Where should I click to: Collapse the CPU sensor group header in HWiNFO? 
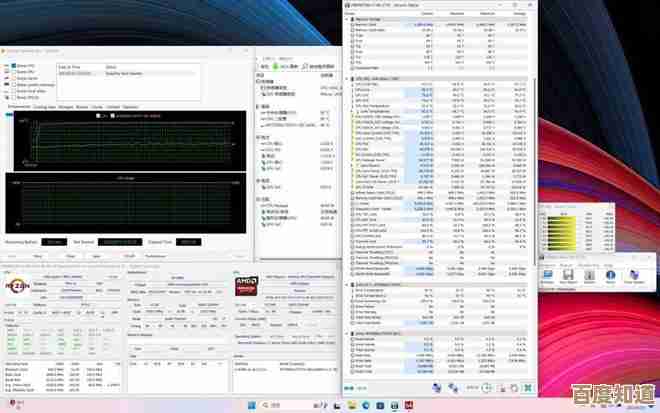point(349,77)
